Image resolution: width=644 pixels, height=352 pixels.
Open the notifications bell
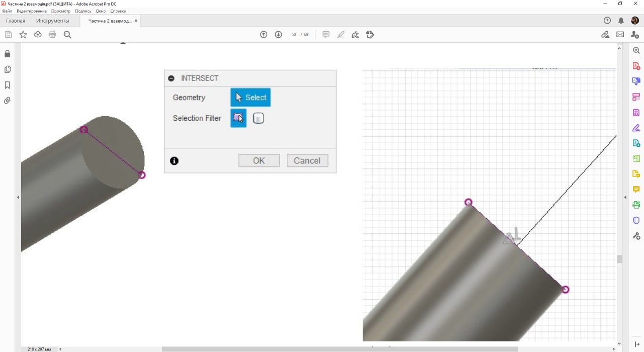coord(621,21)
